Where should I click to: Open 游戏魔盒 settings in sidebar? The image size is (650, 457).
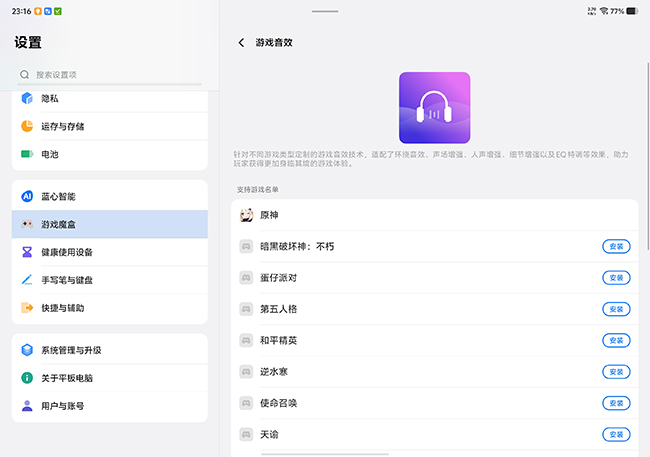click(x=110, y=225)
